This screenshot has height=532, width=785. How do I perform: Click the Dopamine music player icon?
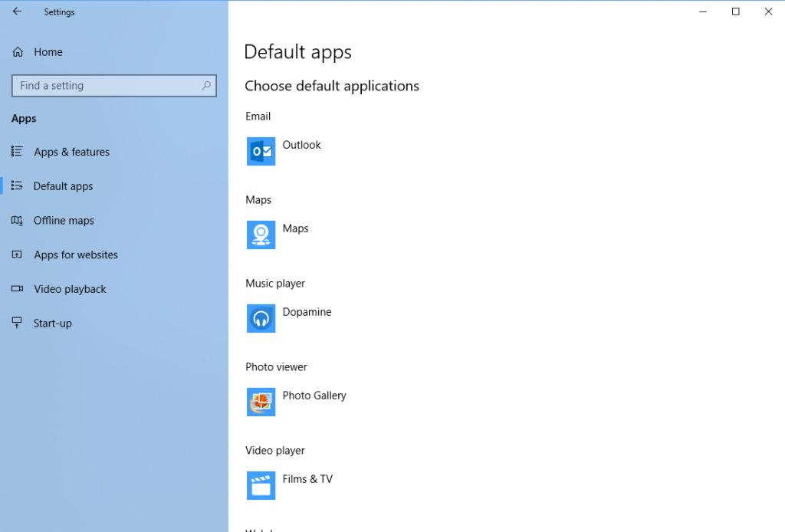click(x=261, y=318)
